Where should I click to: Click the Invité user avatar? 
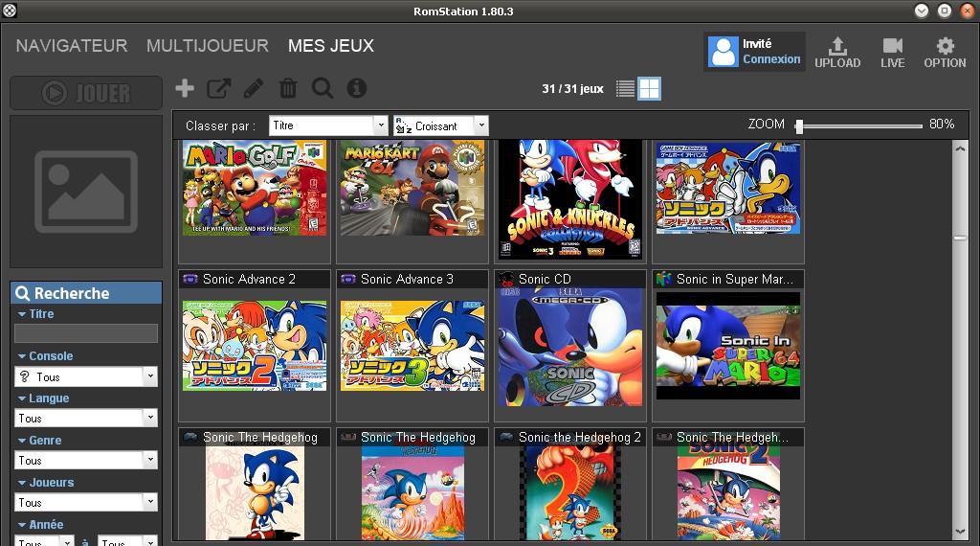[724, 52]
